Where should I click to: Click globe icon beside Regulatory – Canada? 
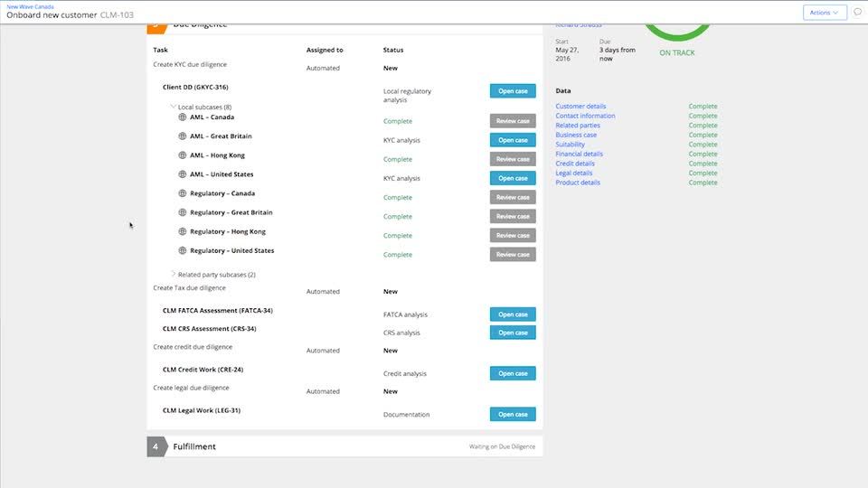click(x=182, y=193)
